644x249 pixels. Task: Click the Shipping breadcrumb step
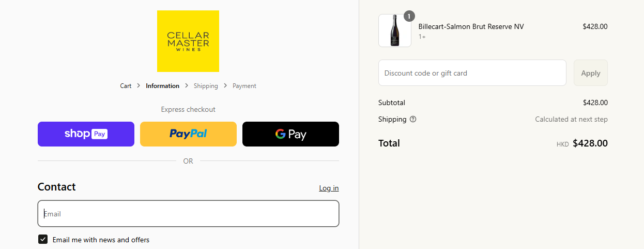point(206,86)
